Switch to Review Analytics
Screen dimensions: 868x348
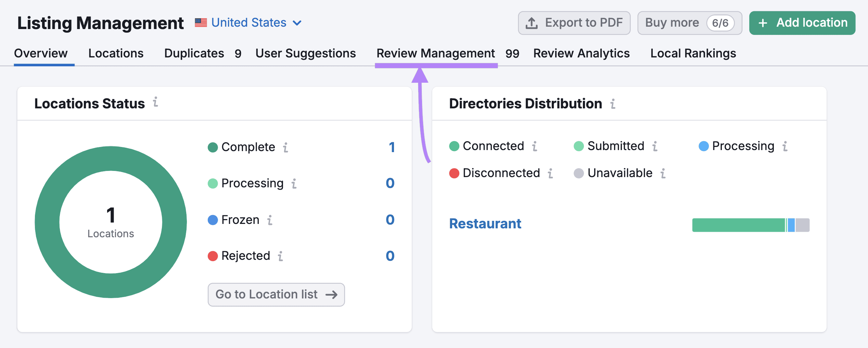(x=581, y=53)
